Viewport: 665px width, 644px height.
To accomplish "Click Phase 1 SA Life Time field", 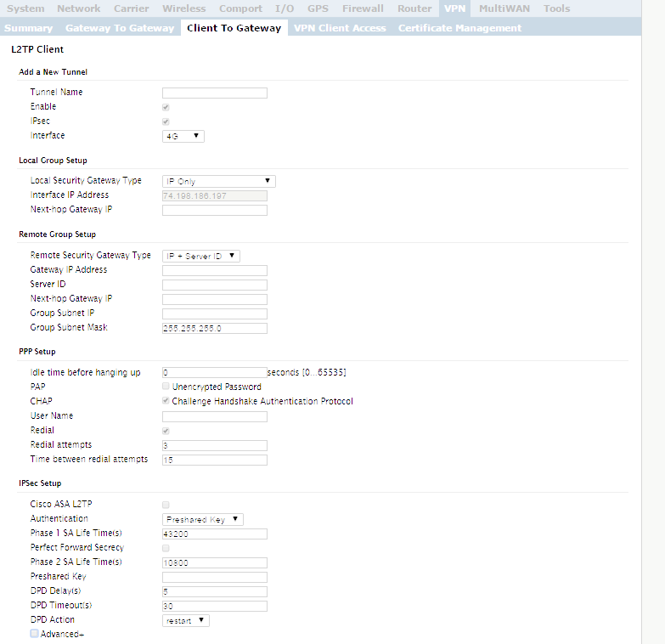I will [215, 534].
